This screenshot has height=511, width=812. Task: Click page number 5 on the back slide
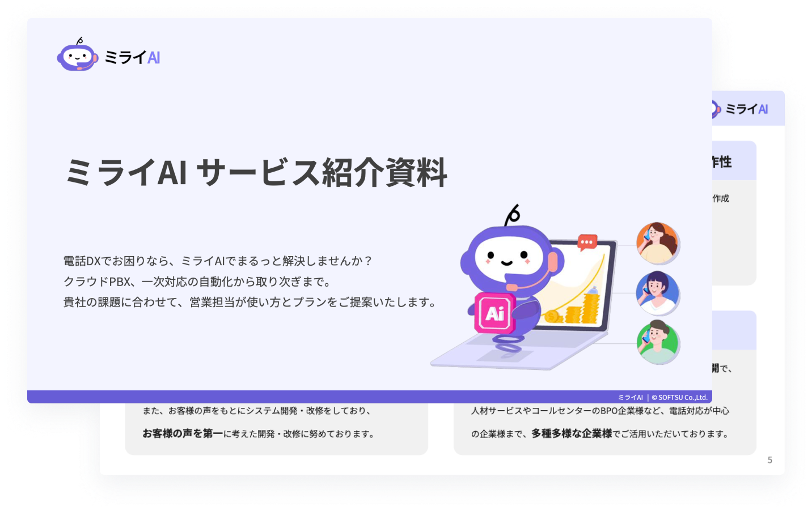[769, 460]
